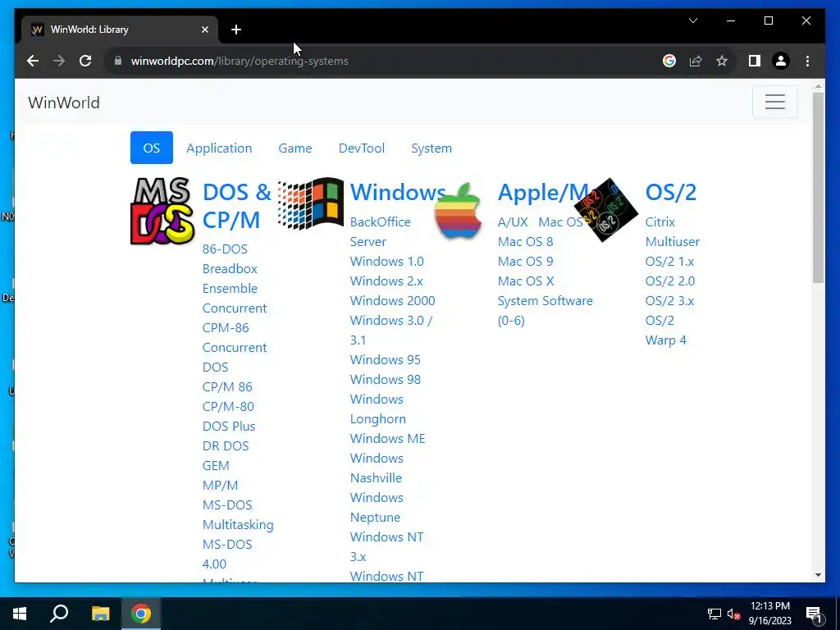Click the MS-DOS logo image
The width and height of the screenshot is (840, 630).
(162, 211)
